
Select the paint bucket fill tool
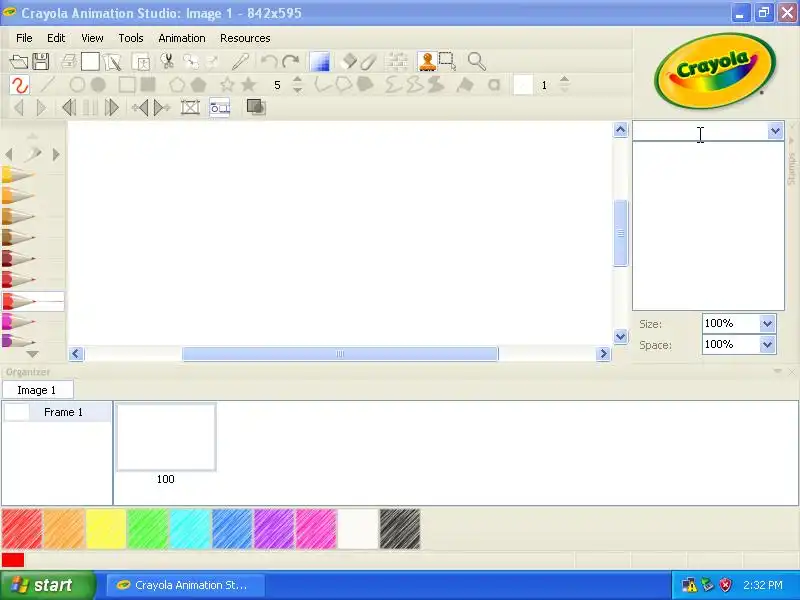(x=465, y=85)
